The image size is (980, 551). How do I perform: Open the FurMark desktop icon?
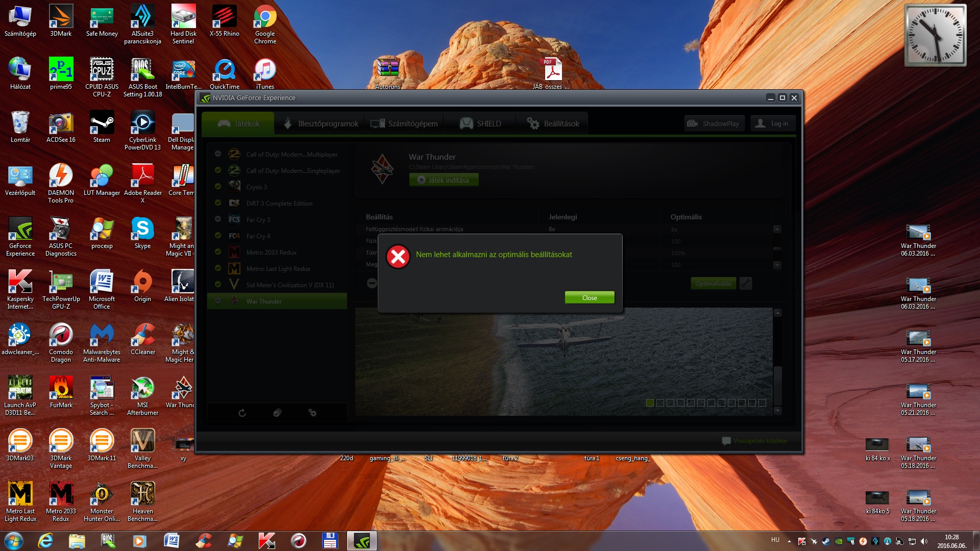coord(61,392)
